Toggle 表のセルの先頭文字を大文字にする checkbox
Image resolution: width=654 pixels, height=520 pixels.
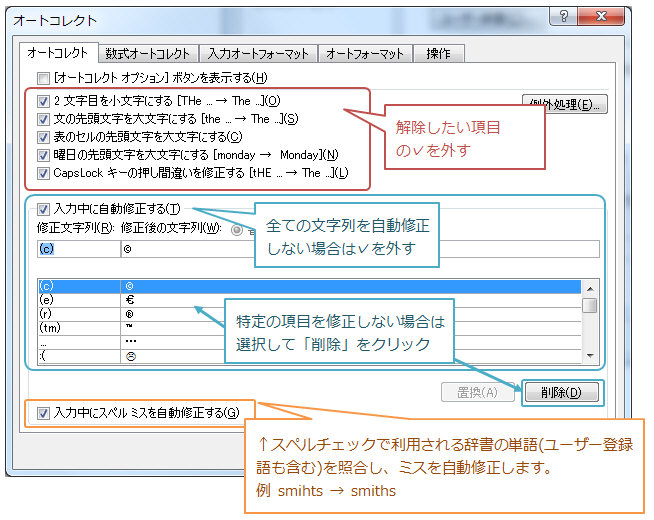(x=43, y=137)
